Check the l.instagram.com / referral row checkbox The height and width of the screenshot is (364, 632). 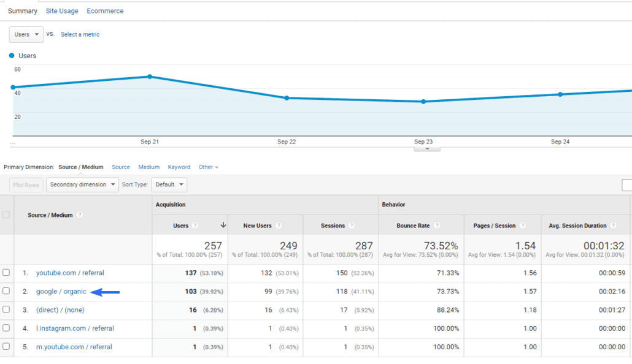click(6, 328)
